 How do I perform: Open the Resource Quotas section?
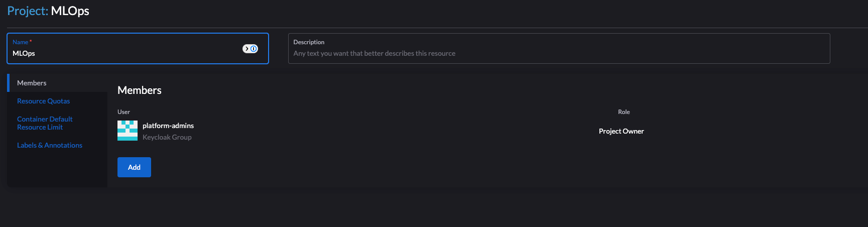tap(43, 101)
